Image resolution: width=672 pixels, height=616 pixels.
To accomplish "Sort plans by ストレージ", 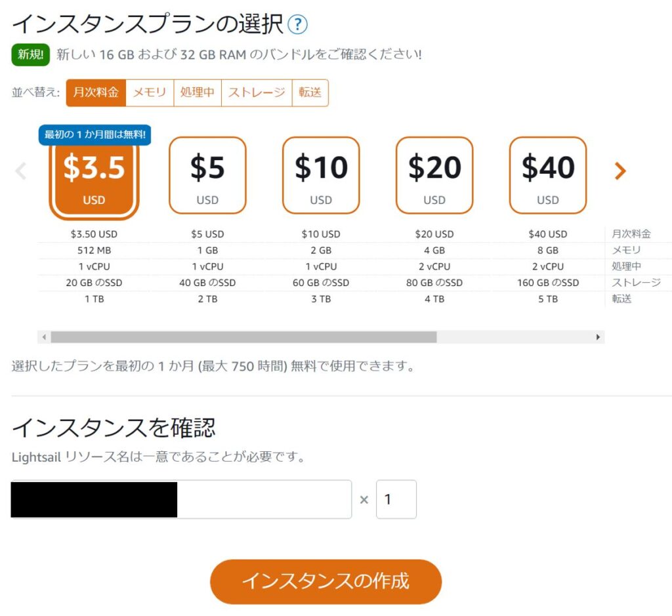I will click(257, 92).
